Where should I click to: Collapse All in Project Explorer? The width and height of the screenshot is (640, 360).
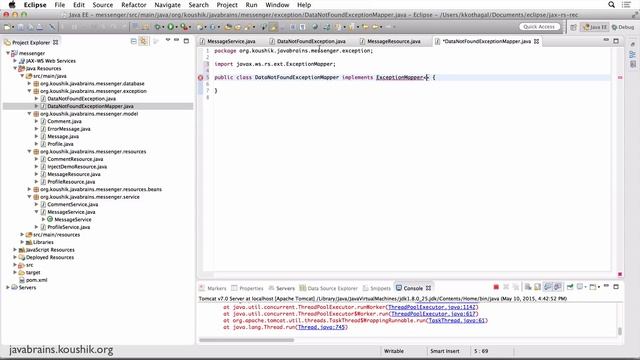point(133,41)
